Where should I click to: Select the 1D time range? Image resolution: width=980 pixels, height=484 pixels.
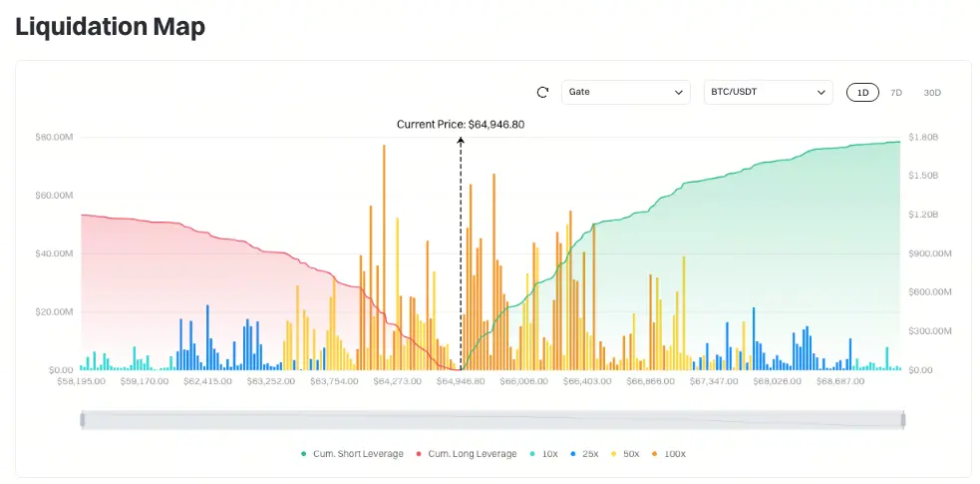tap(862, 93)
